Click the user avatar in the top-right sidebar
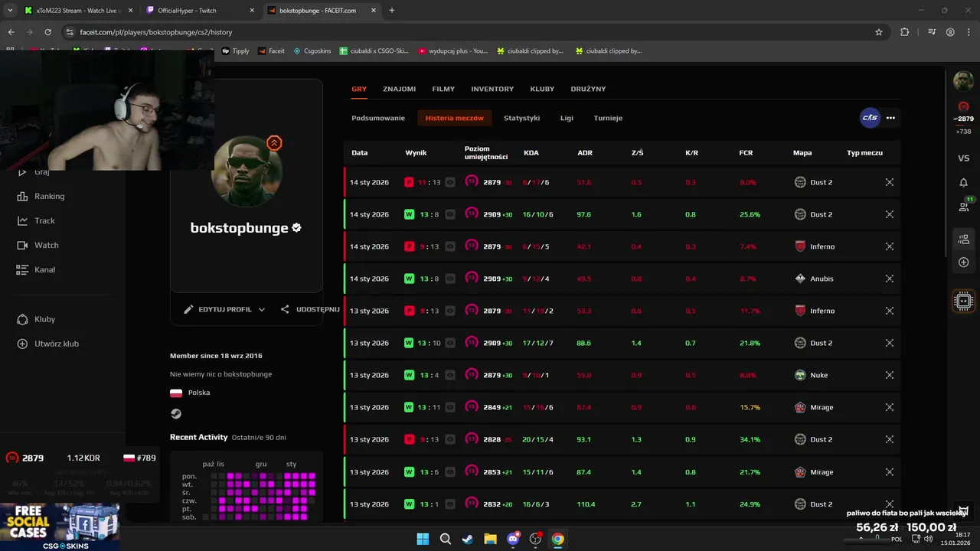 (964, 80)
